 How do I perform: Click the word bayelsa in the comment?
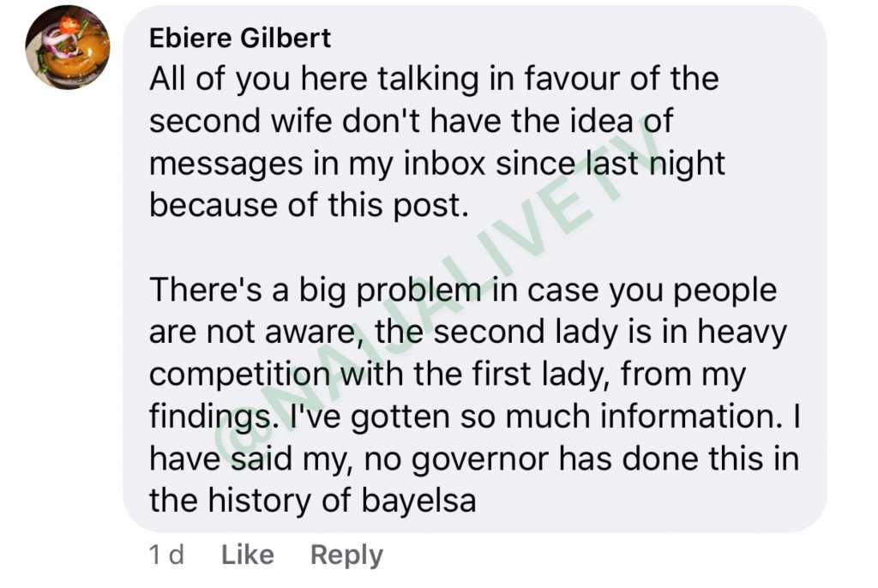tap(418, 501)
